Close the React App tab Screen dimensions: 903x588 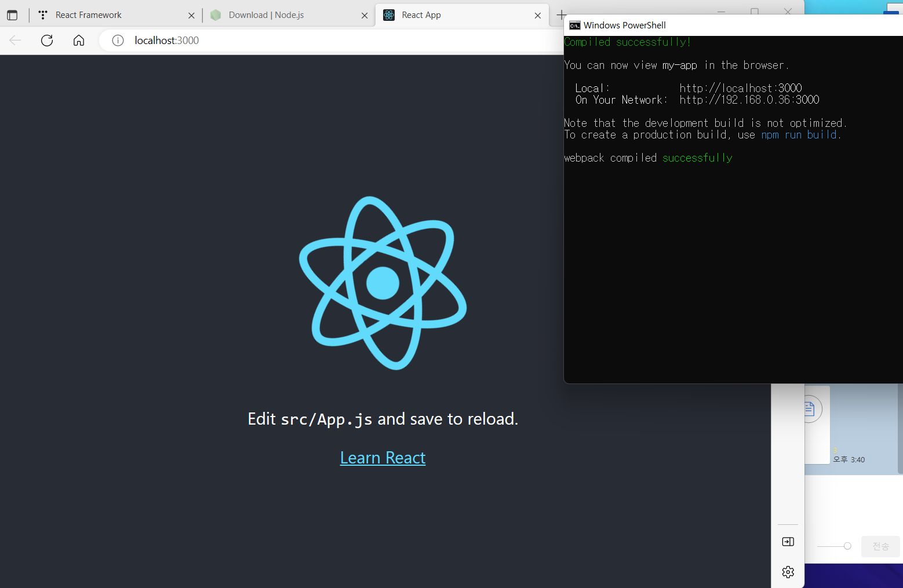tap(538, 16)
